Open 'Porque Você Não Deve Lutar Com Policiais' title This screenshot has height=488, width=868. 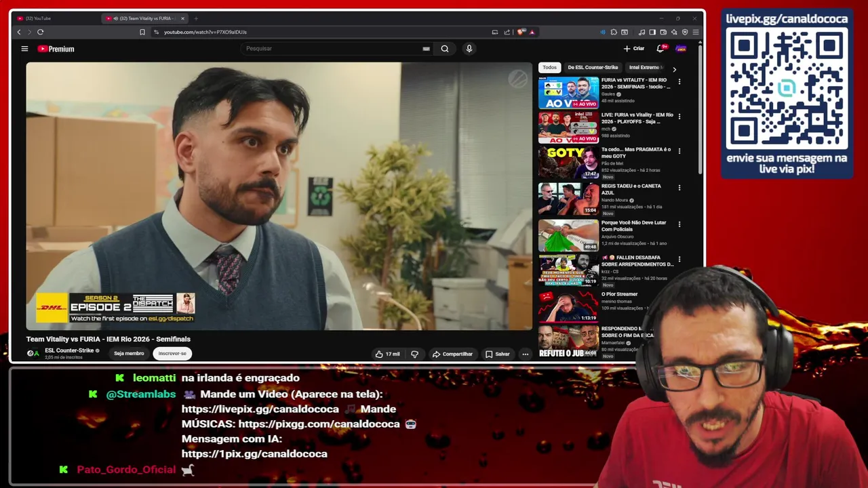click(x=634, y=226)
